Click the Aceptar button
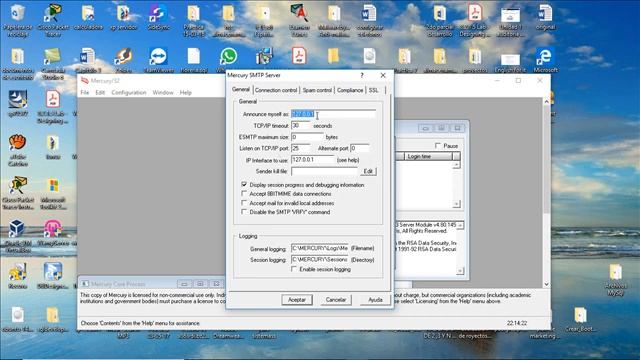 pyautogui.click(x=297, y=300)
